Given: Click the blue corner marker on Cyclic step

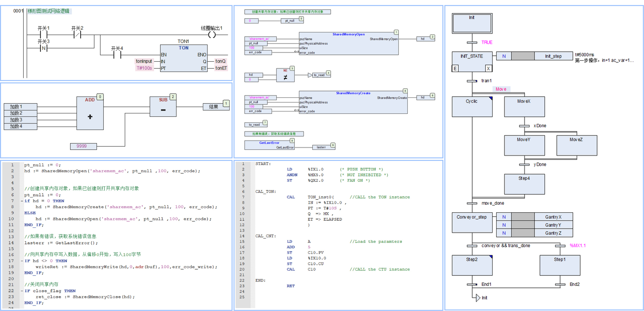Looking at the screenshot, I should tap(490, 98).
